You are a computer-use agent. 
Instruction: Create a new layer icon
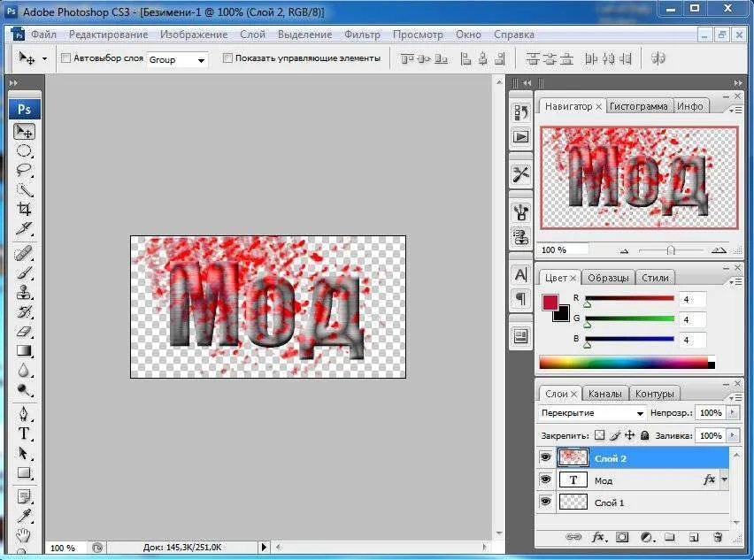(x=694, y=537)
